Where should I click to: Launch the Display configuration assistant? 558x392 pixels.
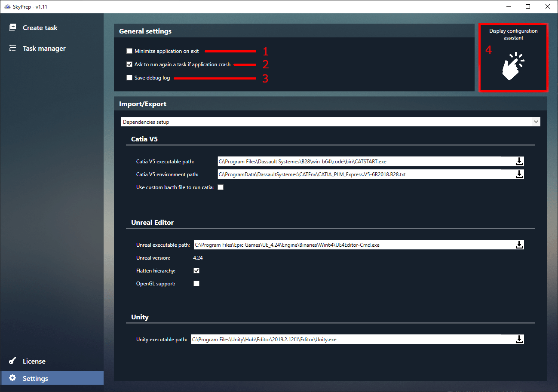coord(513,58)
